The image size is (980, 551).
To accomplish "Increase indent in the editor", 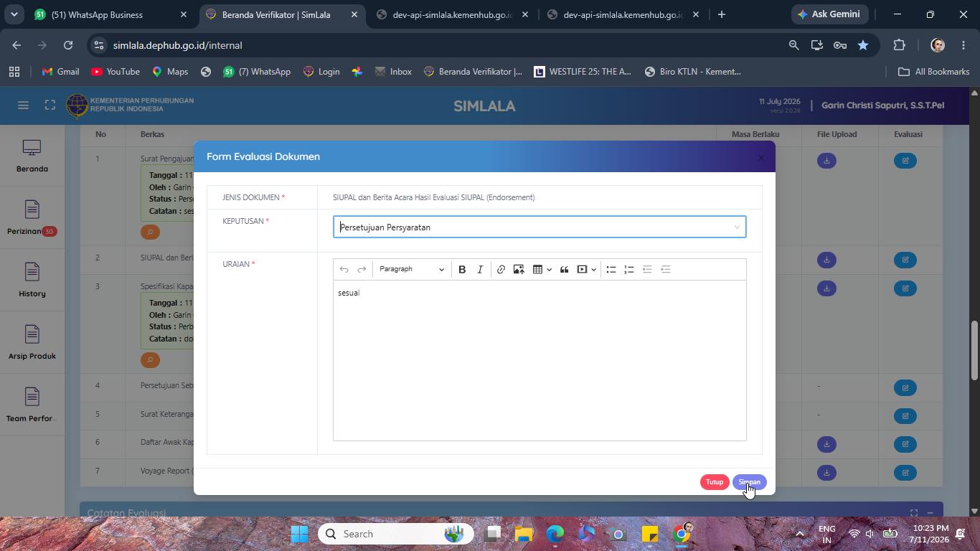I will coord(666,270).
